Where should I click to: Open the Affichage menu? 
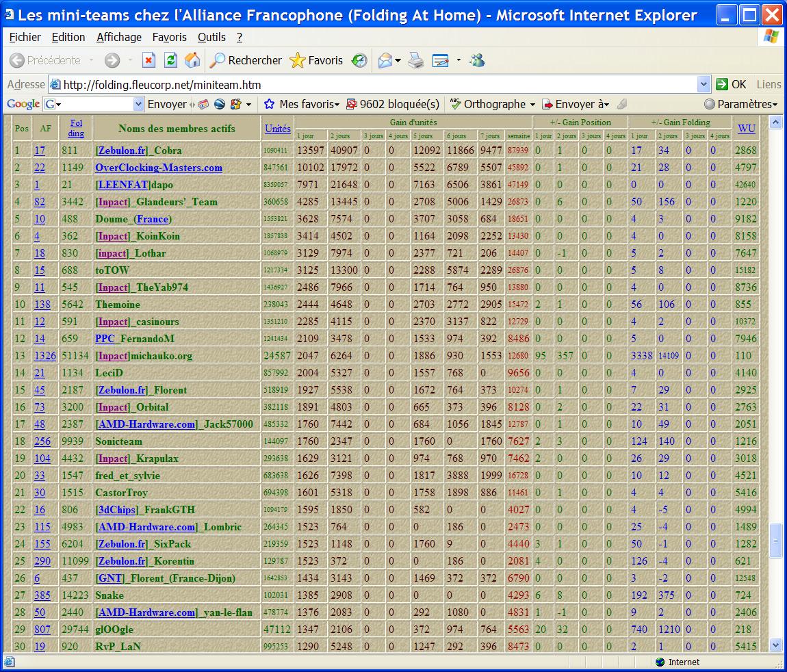(118, 37)
